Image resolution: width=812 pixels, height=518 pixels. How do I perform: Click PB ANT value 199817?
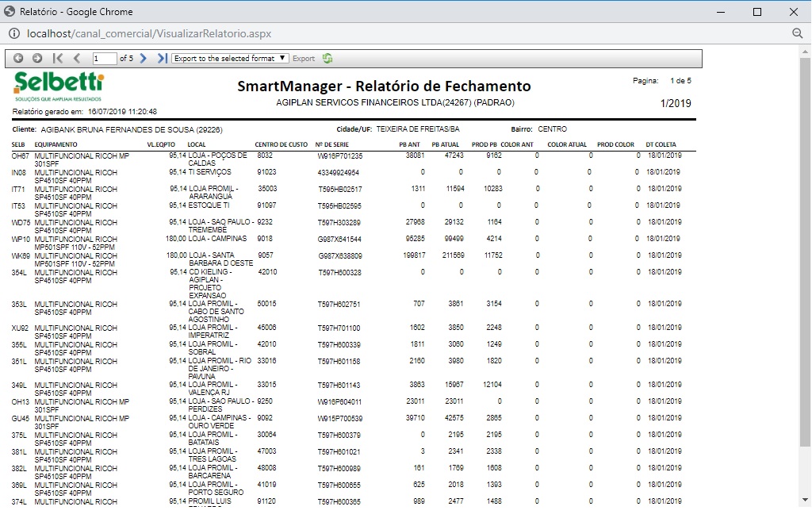point(414,255)
